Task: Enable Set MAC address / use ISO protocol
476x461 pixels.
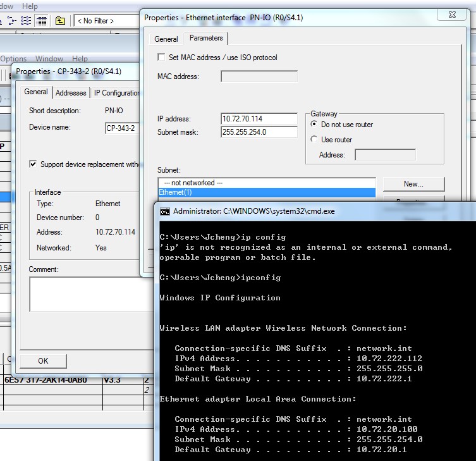Action: (162, 58)
